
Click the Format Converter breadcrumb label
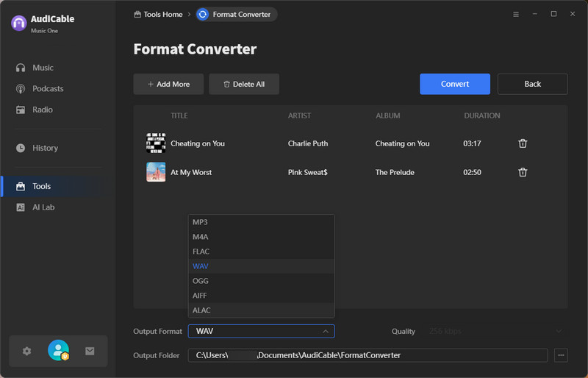pos(242,14)
